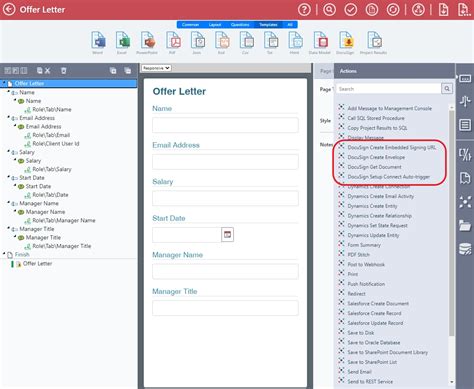The height and width of the screenshot is (389, 474).
Task: Open the Responsive view dropdown
Action: (x=156, y=68)
